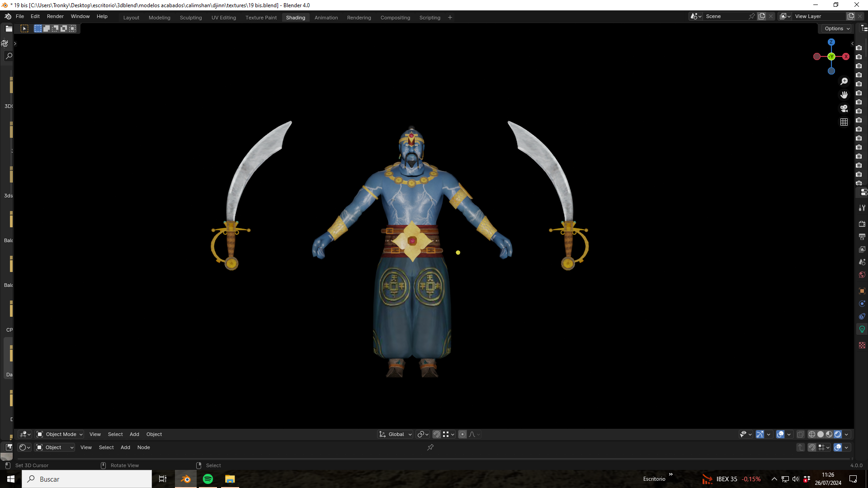The image size is (868, 488).
Task: Click the pan view hand icon
Action: coord(844,95)
